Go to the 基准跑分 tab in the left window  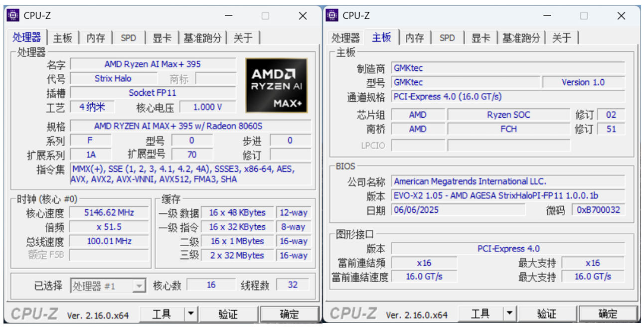point(202,38)
